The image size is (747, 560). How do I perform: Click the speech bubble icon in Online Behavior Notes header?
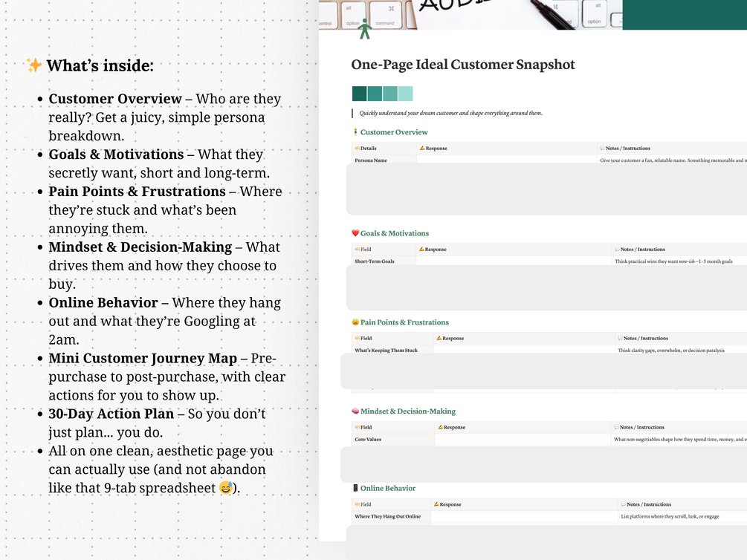coord(624,504)
